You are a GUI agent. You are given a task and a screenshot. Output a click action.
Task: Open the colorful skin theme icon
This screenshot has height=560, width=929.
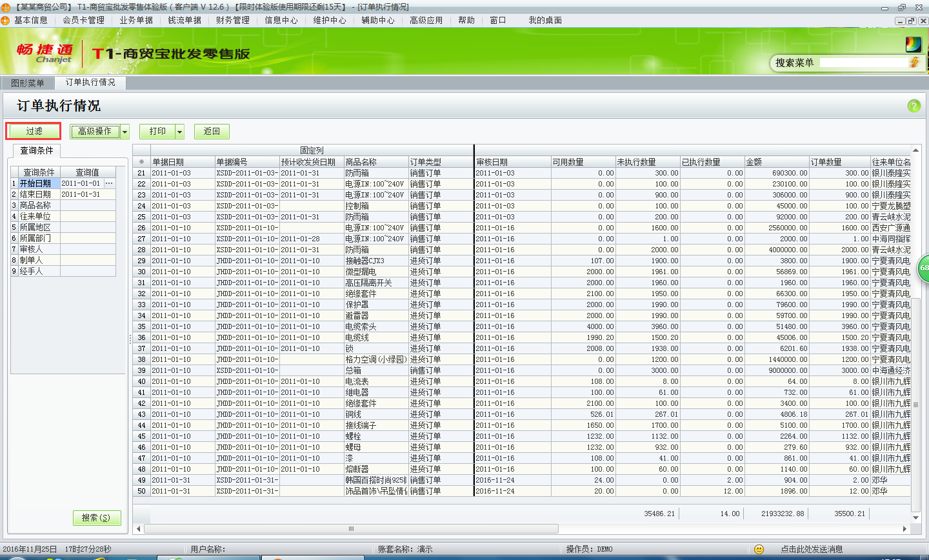click(913, 45)
